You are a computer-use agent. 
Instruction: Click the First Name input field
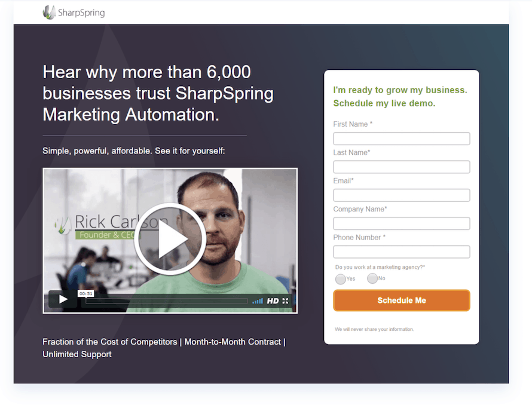click(401, 139)
